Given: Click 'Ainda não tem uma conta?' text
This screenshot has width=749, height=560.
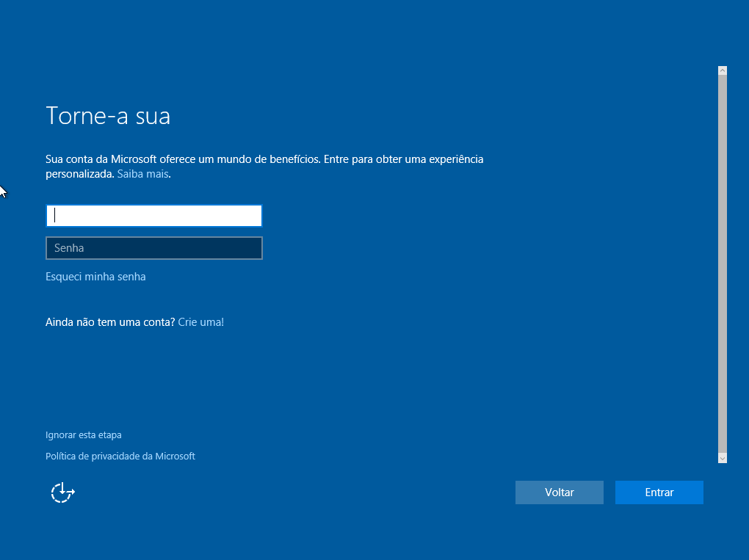Looking at the screenshot, I should (x=110, y=322).
